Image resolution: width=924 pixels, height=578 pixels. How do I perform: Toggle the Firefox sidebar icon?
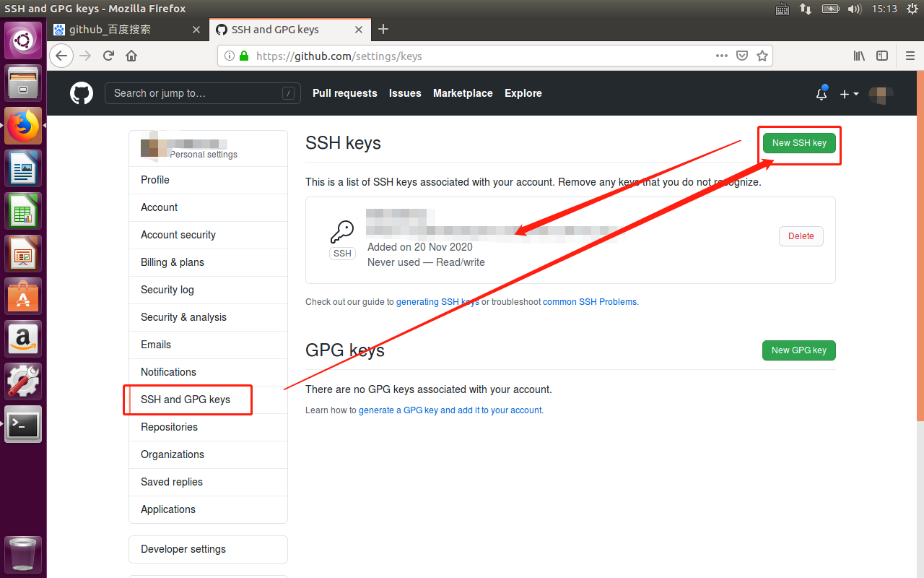coord(882,56)
